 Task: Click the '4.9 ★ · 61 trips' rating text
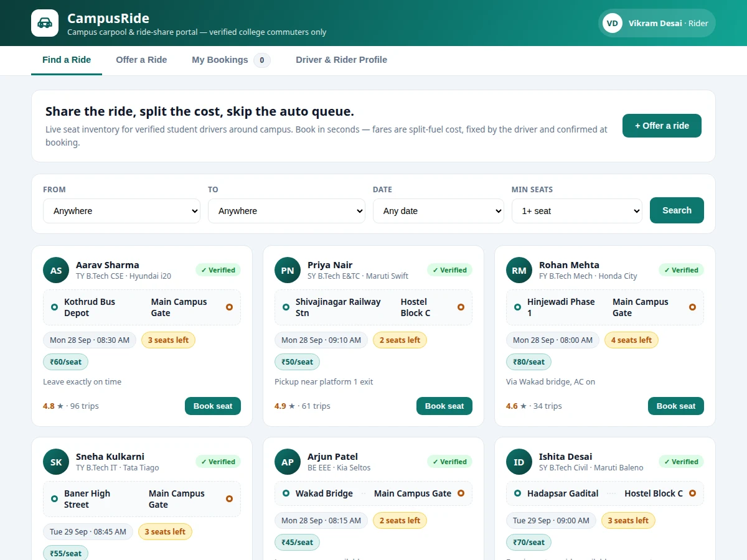(303, 406)
